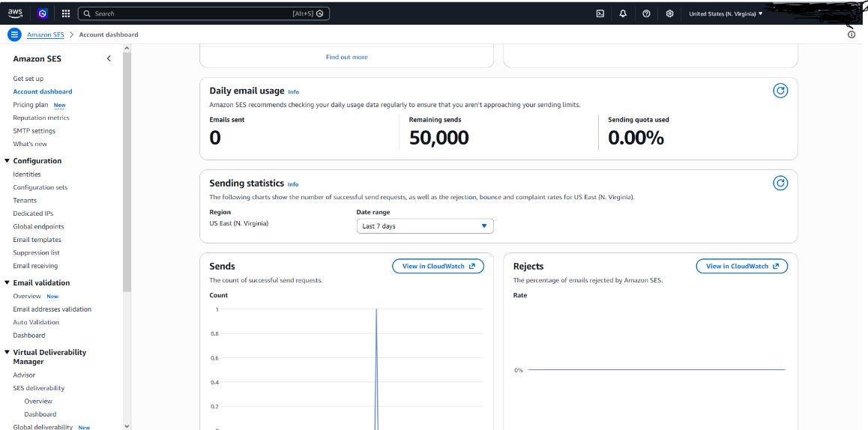Open Tenants page

click(24, 200)
